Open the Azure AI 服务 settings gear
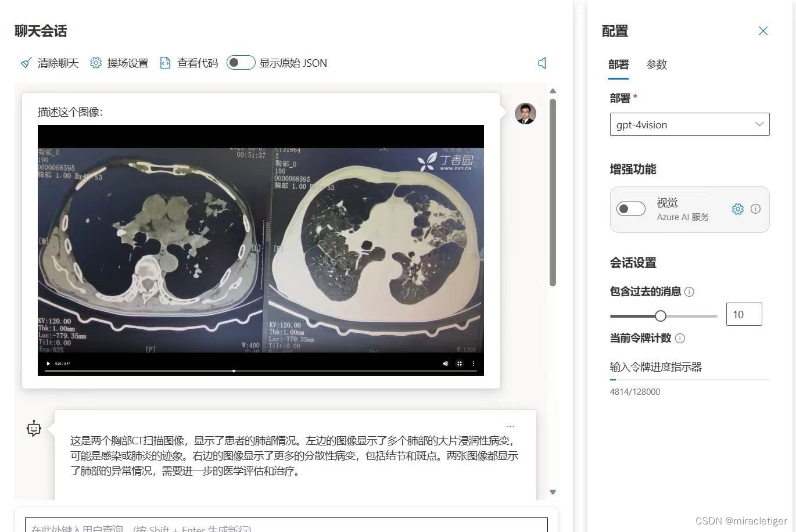This screenshot has height=532, width=796. click(x=737, y=209)
